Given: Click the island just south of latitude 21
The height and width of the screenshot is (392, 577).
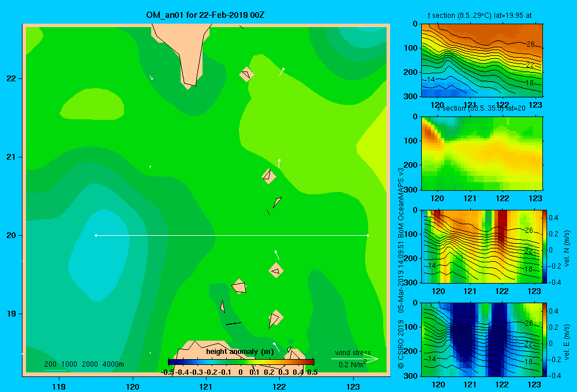Looking at the screenshot, I should (x=269, y=176).
